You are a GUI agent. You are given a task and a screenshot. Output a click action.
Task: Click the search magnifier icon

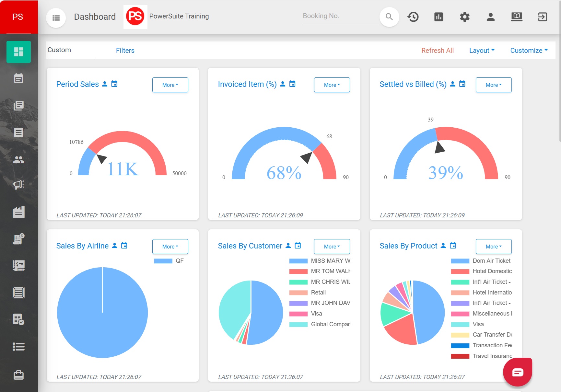coord(389,17)
